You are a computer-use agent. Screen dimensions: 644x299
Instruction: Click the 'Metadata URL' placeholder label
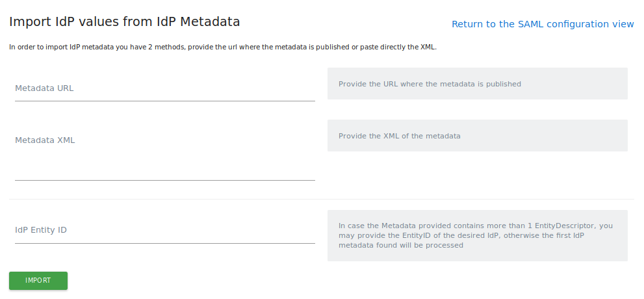[x=44, y=88]
